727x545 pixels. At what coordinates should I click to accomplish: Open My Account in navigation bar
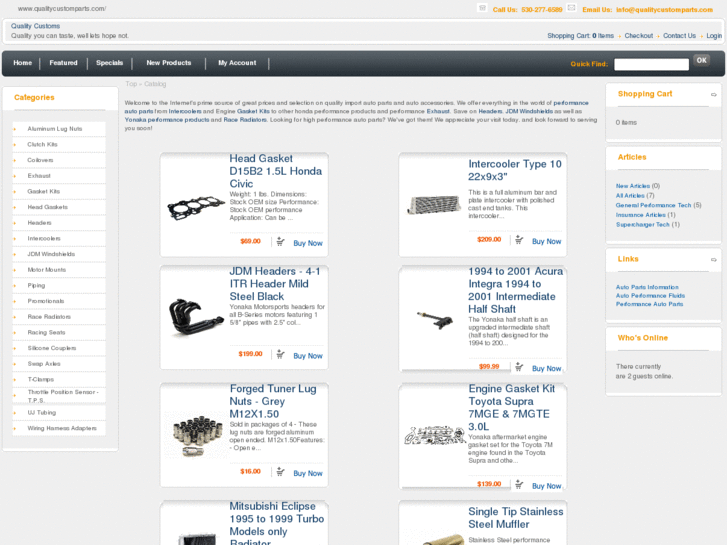[237, 63]
